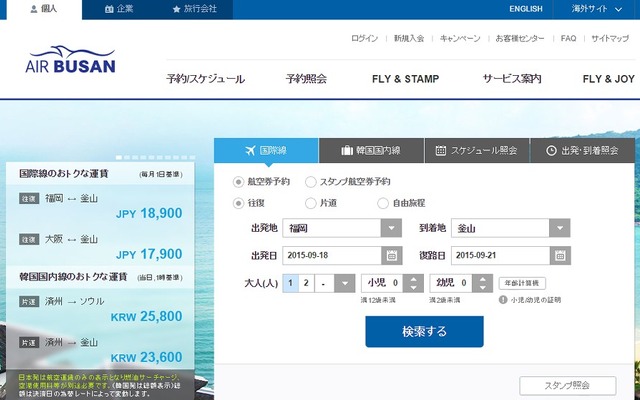Open the return date calendar icon
The width and height of the screenshot is (640, 400).
coord(560,256)
